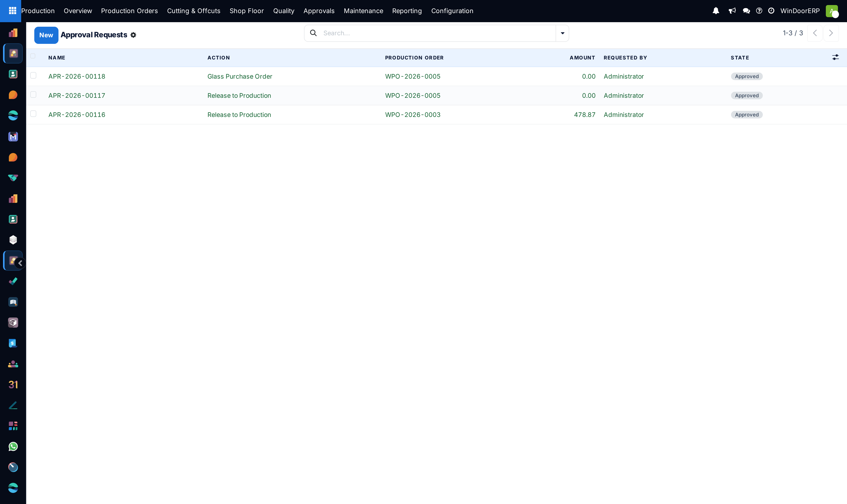Click the New button
This screenshot has height=504, width=847.
point(46,35)
